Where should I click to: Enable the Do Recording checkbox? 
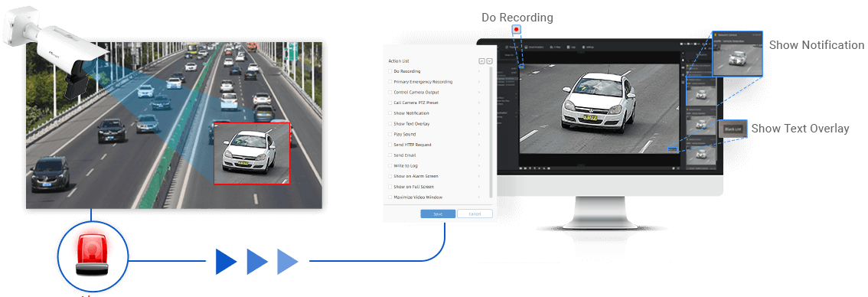click(x=390, y=71)
